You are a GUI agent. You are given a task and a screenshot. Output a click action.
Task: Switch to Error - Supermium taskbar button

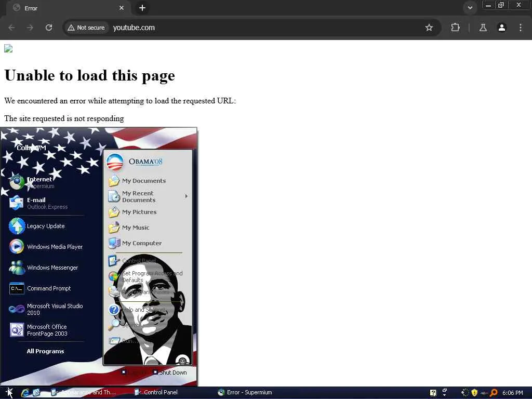pyautogui.click(x=245, y=392)
